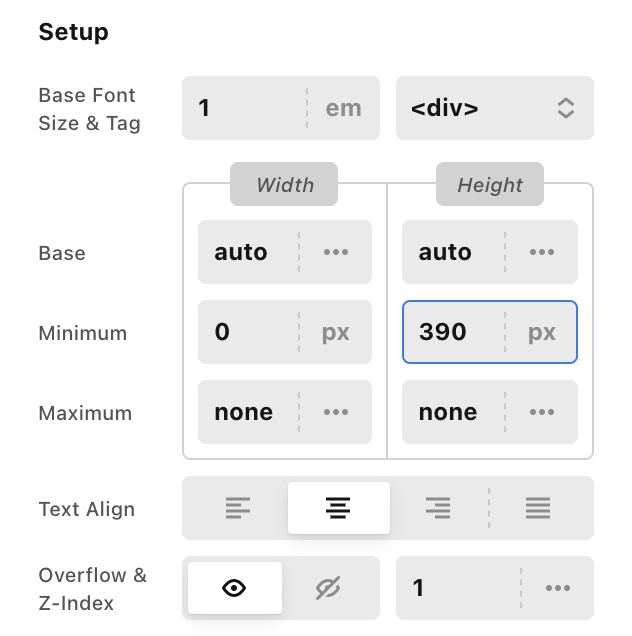This screenshot has width=632, height=636.
Task: Change Minimum Width px unit
Action: click(336, 332)
